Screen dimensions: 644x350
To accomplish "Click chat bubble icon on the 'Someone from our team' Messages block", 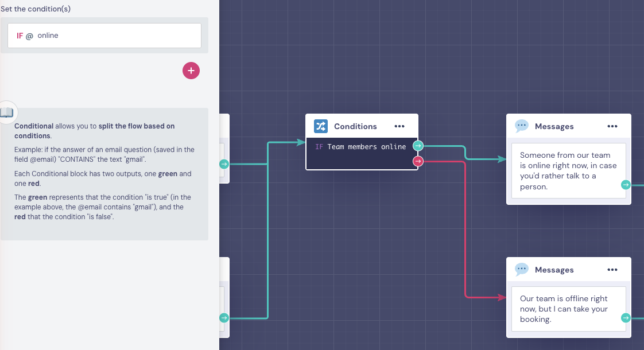I will [x=522, y=126].
